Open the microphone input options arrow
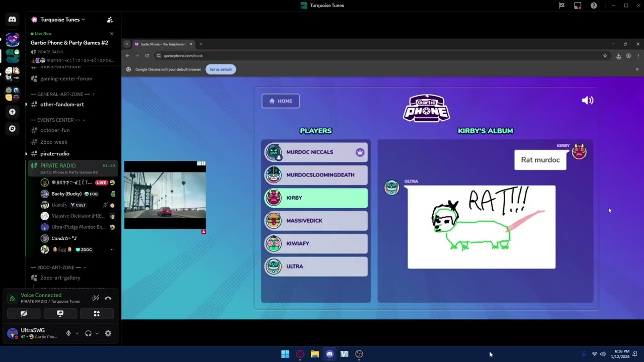This screenshot has height=362, width=644. click(77, 333)
